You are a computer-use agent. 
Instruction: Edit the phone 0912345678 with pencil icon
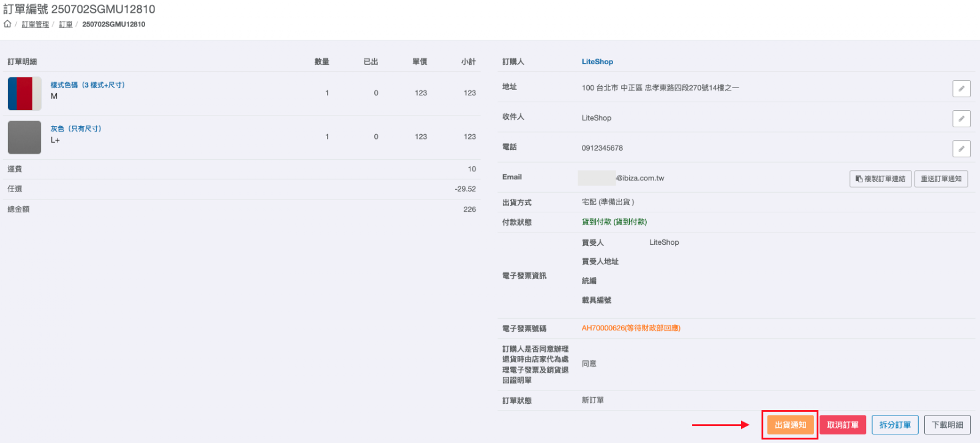click(962, 149)
